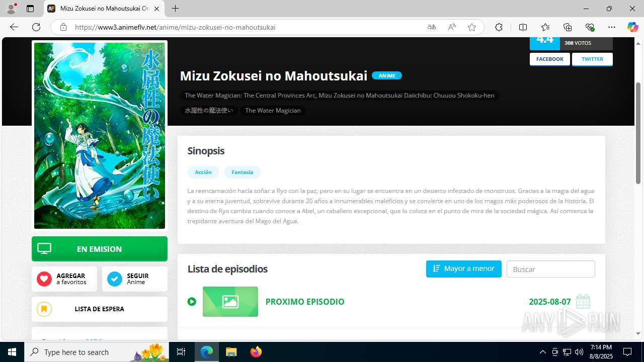Share on Twitter button
Image resolution: width=644 pixels, height=362 pixels.
coord(592,59)
